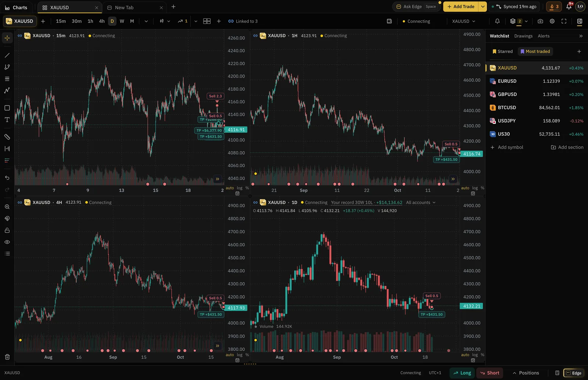Click the undo arrow in left toolbar
588x380 pixels.
coord(7,178)
